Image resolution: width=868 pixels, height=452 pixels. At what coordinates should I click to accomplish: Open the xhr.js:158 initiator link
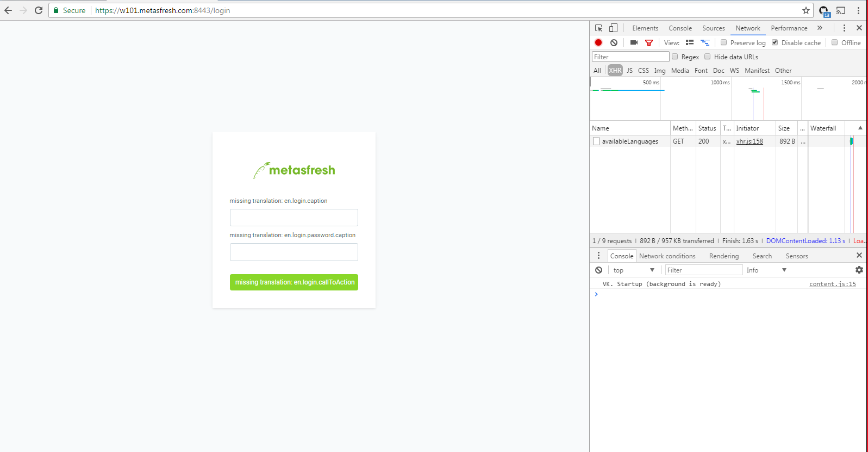point(750,141)
